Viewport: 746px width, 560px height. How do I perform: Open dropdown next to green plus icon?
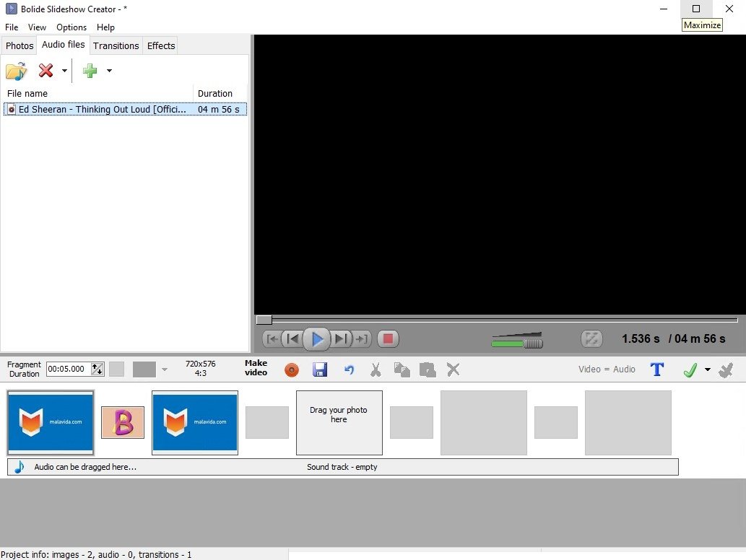coord(109,71)
